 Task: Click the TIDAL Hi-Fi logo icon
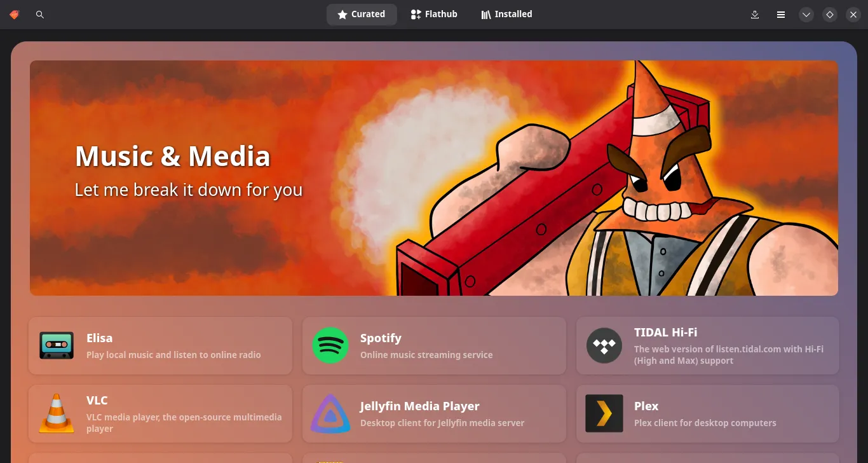coord(604,345)
